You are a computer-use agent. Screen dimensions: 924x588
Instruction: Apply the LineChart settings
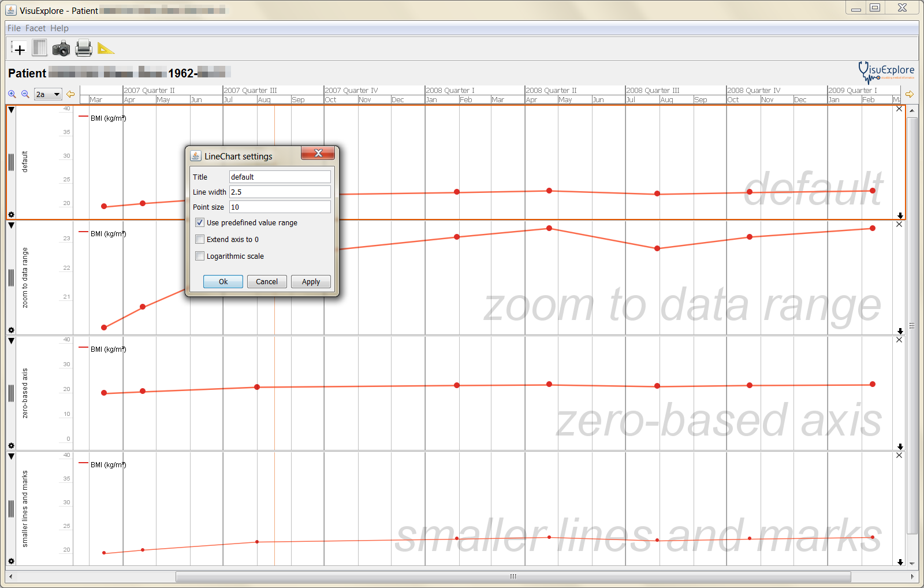pyautogui.click(x=311, y=282)
